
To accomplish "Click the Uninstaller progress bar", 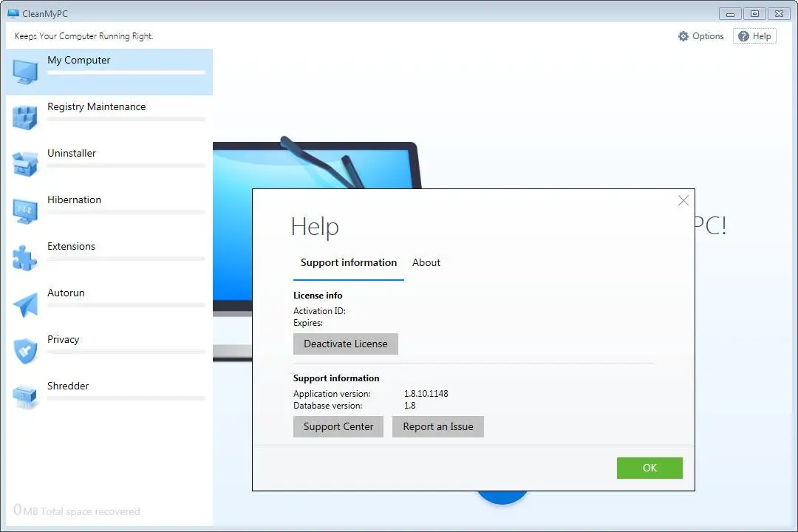I will tap(126, 166).
